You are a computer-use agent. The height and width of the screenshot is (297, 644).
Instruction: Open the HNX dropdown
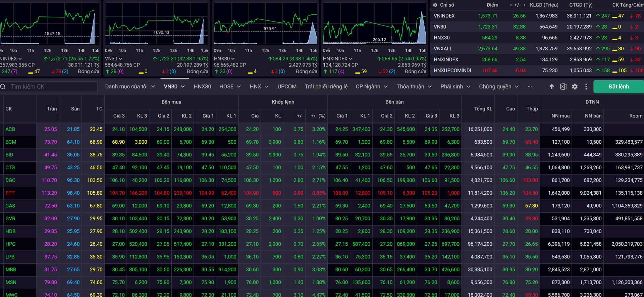(259, 87)
